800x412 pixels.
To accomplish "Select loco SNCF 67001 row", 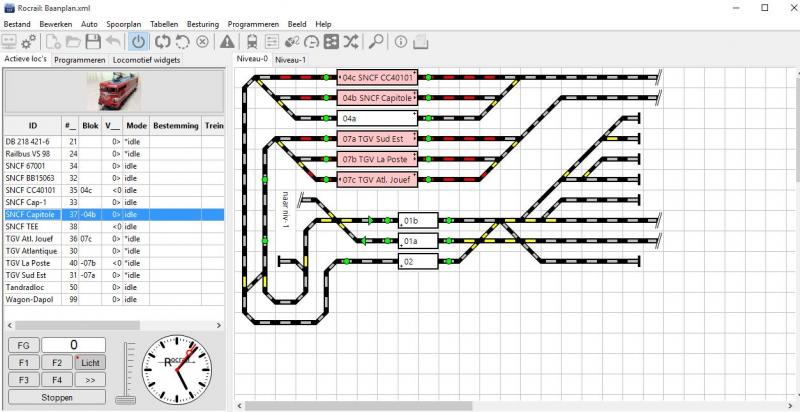I will tap(114, 166).
